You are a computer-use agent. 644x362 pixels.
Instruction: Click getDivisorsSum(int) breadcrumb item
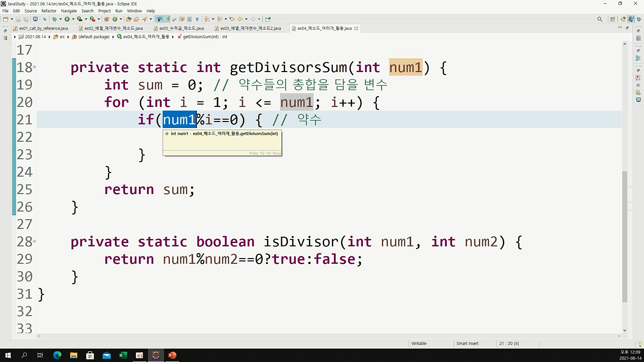point(205,37)
